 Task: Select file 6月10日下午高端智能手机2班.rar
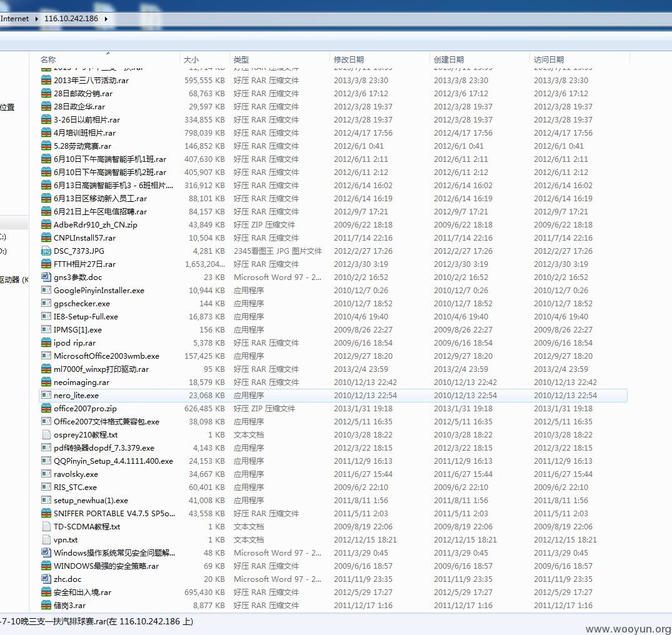pyautogui.click(x=110, y=172)
